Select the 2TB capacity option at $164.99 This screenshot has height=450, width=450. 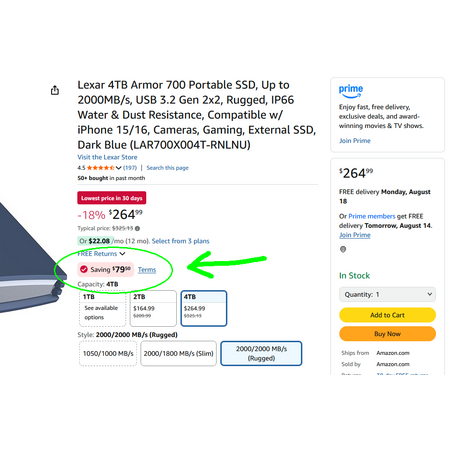(x=153, y=308)
